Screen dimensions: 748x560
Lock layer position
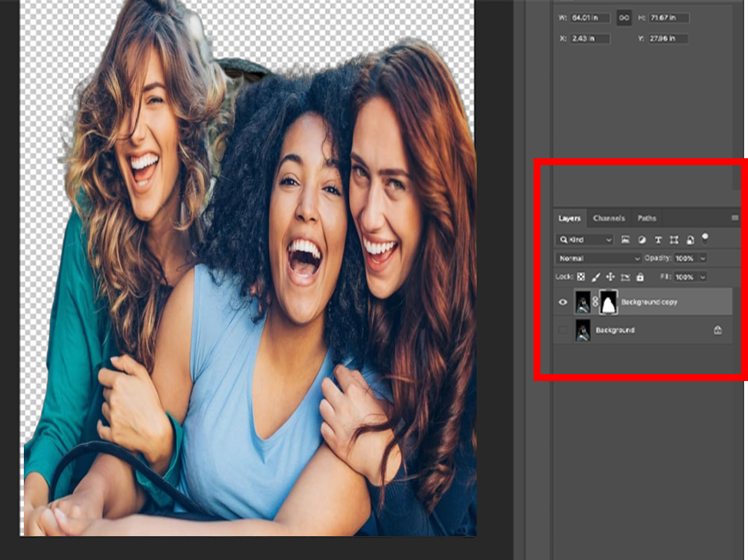[610, 277]
